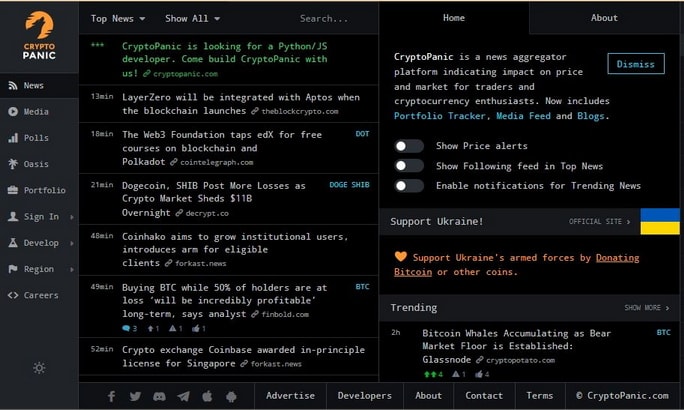Click the CryptoPanic logo
The image size is (684, 410).
pos(39,36)
